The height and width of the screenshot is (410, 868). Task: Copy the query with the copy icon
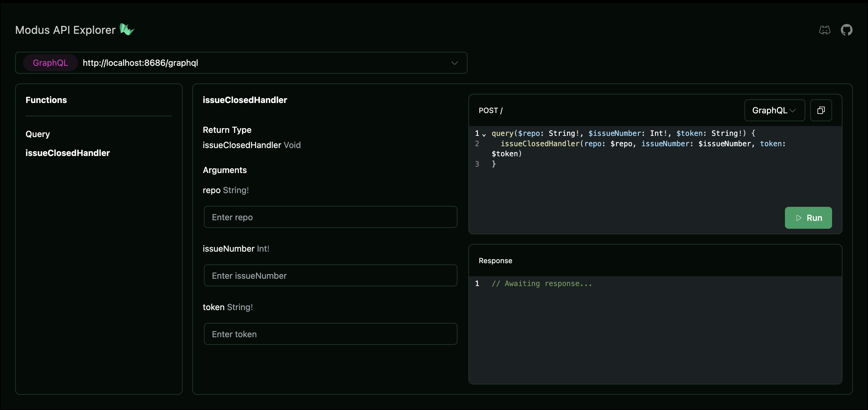pyautogui.click(x=821, y=110)
